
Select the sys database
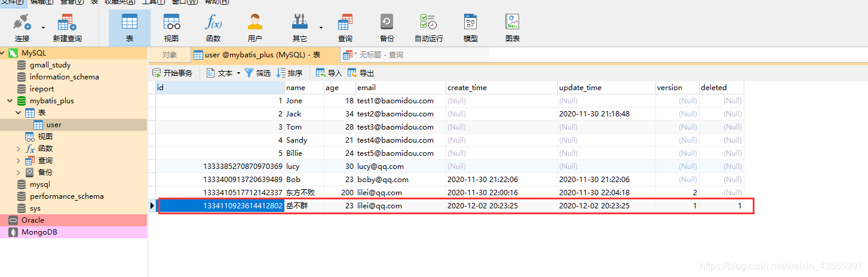coord(35,208)
